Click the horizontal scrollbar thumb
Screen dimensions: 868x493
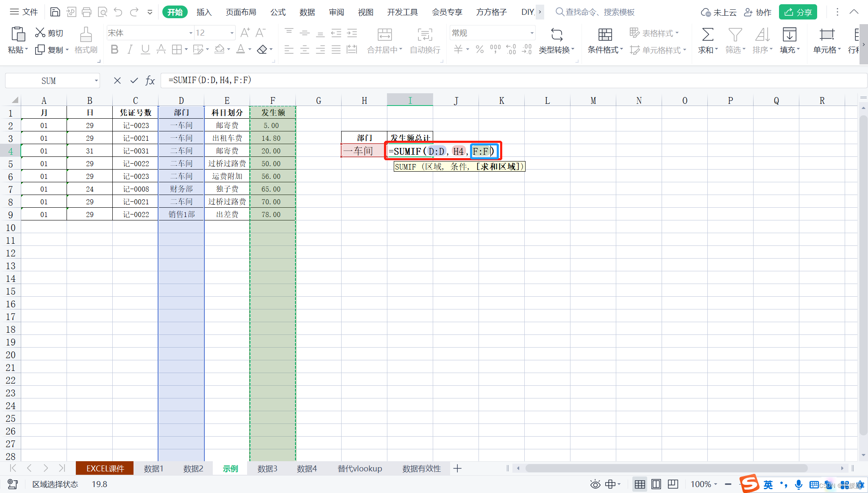point(666,468)
